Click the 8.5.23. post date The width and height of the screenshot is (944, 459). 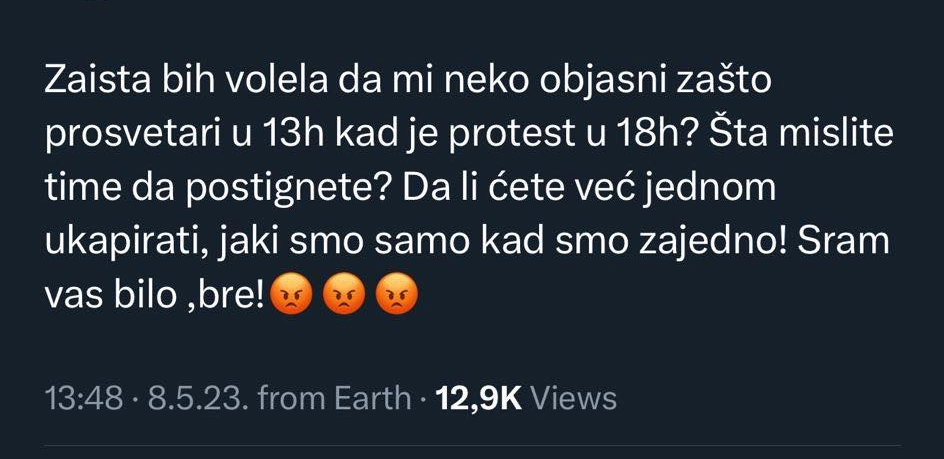(x=197, y=399)
